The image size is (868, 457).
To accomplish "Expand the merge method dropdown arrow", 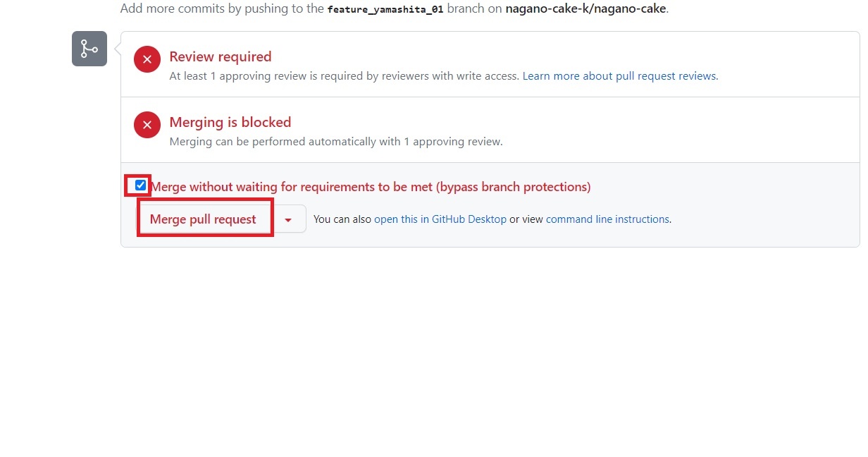I will coord(288,219).
